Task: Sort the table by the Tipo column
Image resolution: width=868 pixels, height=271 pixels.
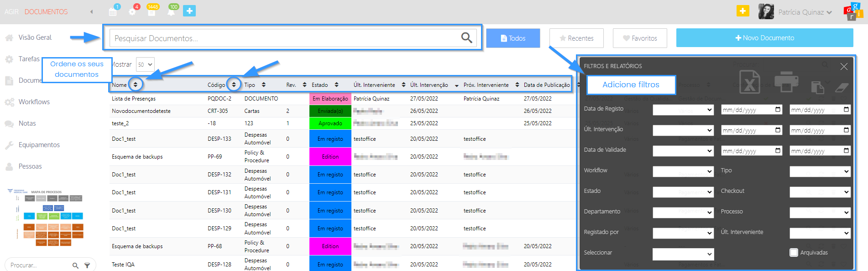Action: click(263, 85)
